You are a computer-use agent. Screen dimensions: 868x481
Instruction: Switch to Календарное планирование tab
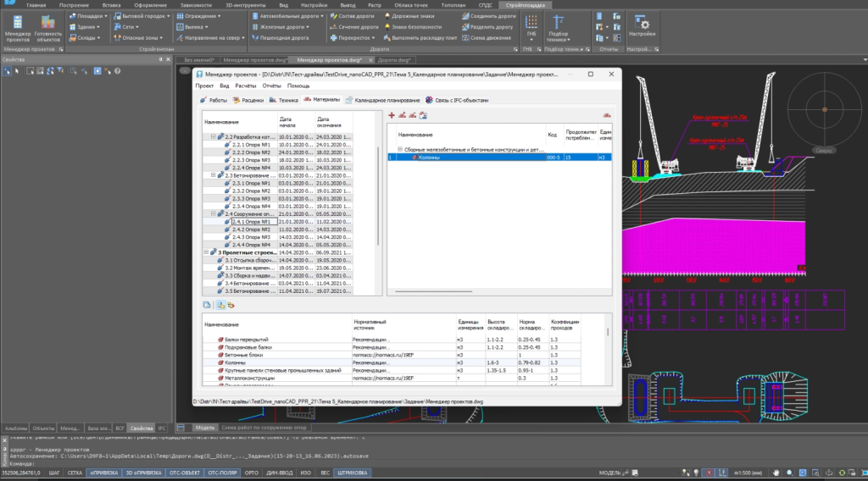tap(383, 99)
